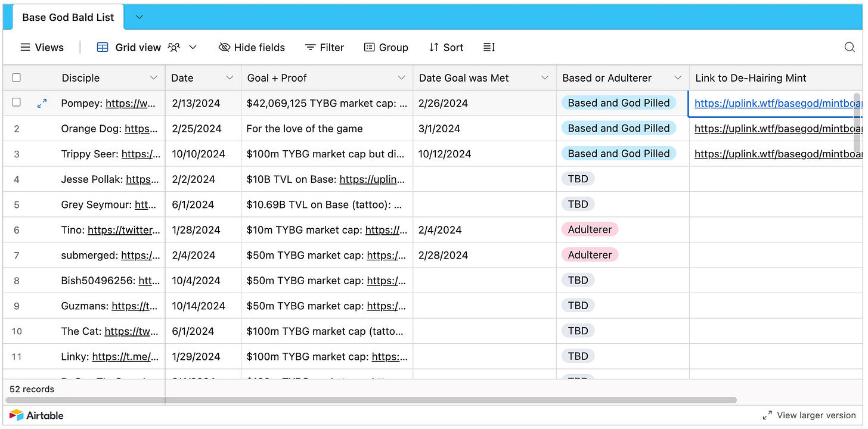Viewport: 868px width, 429px height.
Task: Click TBD tag in Linky row
Action: coord(578,356)
